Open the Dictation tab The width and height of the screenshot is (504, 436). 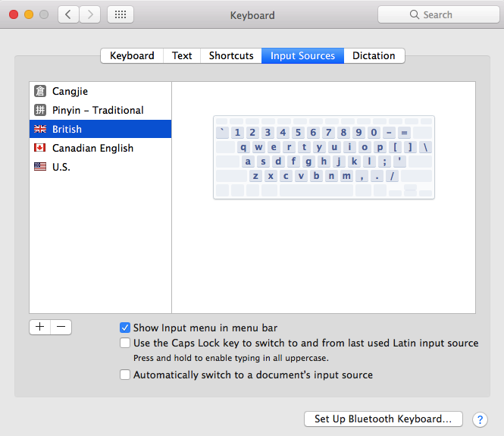374,55
